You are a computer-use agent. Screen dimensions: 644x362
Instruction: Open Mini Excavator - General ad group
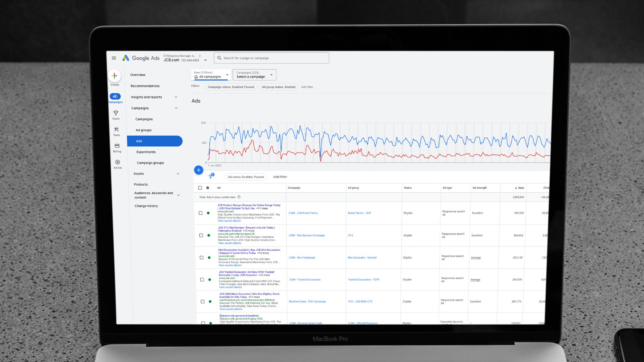point(362,257)
